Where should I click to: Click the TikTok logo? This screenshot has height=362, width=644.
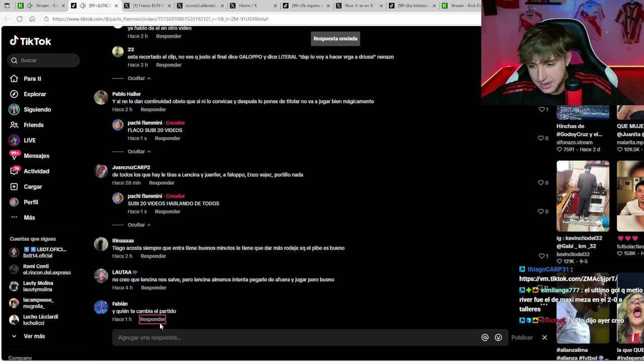(30, 41)
